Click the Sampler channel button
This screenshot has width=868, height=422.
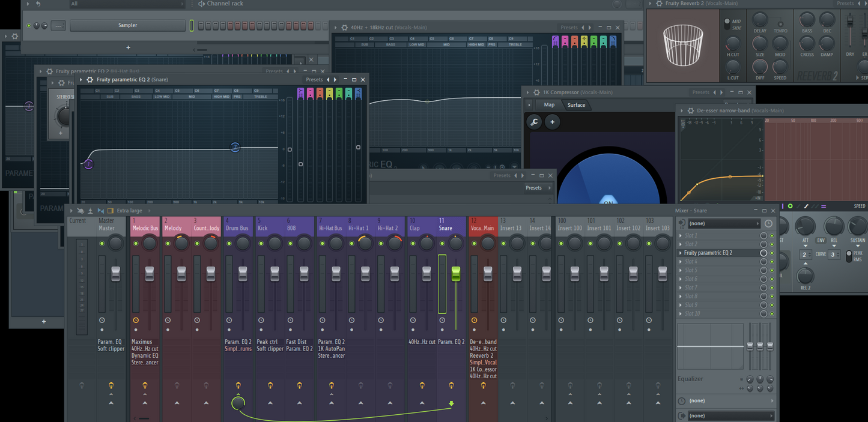coord(127,25)
